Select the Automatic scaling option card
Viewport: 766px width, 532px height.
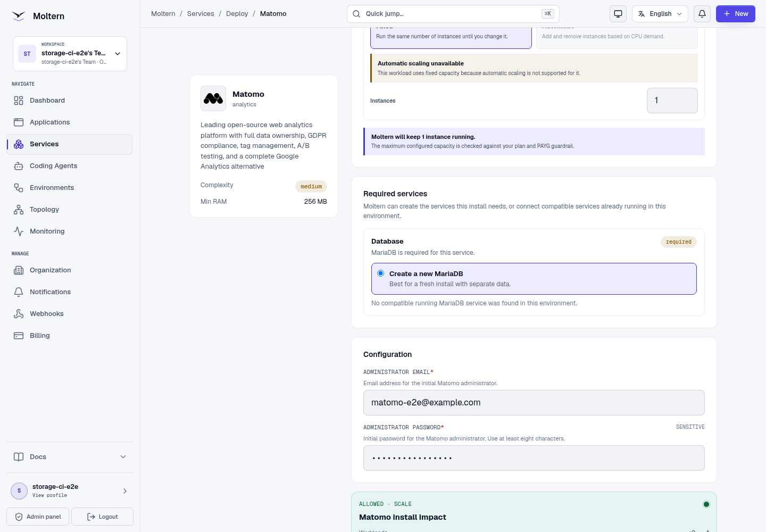[x=617, y=38]
